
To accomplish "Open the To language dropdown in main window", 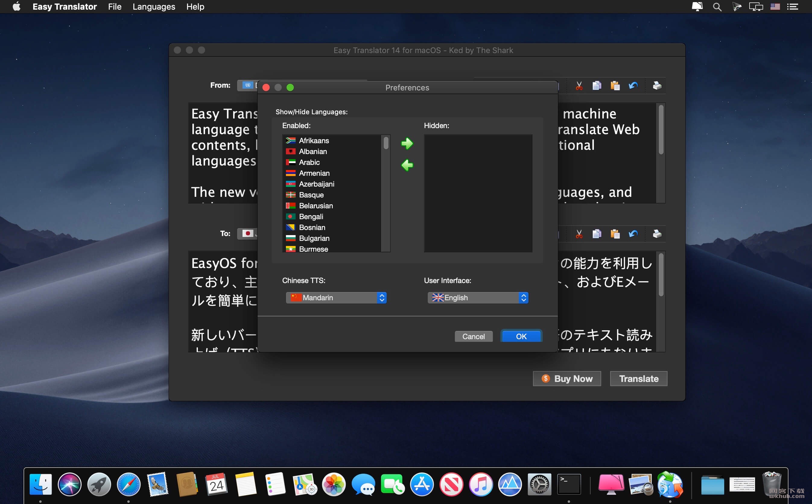I will tap(247, 233).
